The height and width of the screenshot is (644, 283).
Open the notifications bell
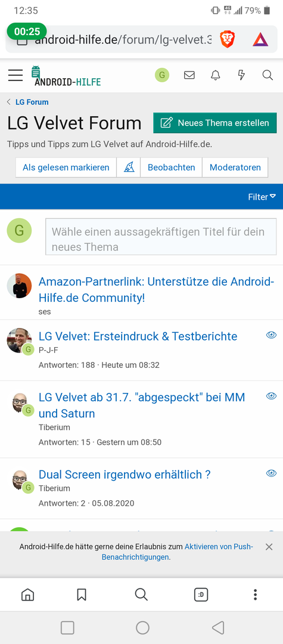(x=215, y=75)
